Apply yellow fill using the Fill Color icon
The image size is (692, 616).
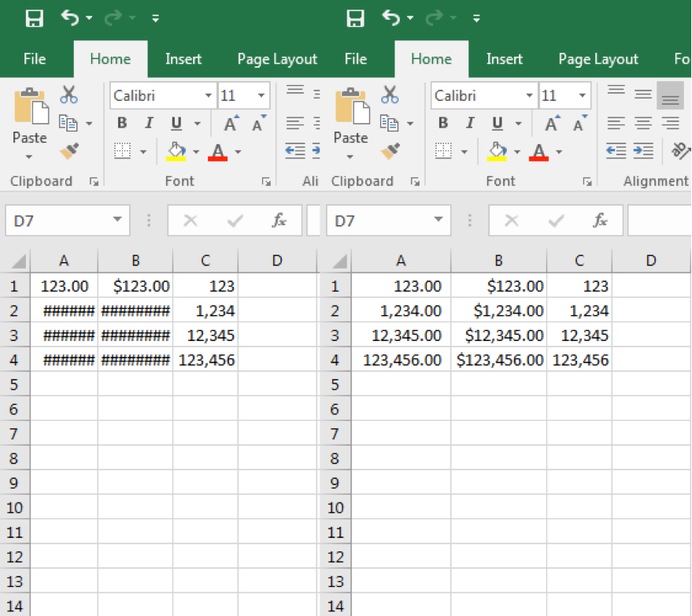pyautogui.click(x=177, y=150)
